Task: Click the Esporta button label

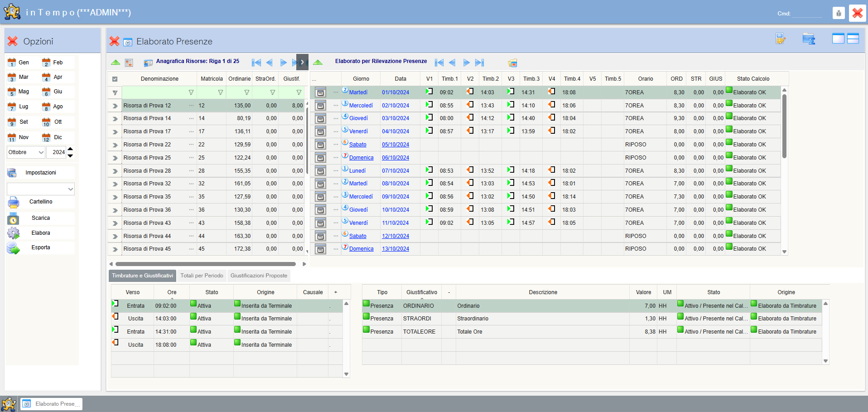Action: [x=41, y=247]
